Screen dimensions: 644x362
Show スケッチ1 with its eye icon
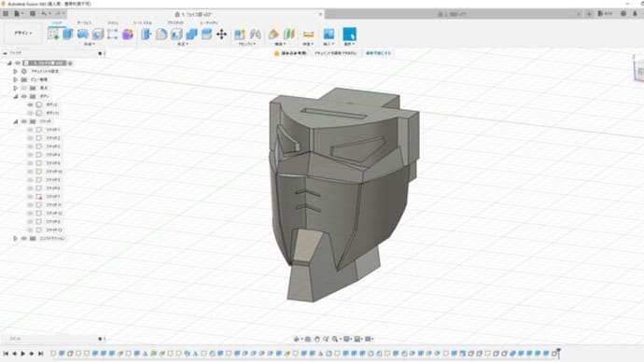click(31, 130)
